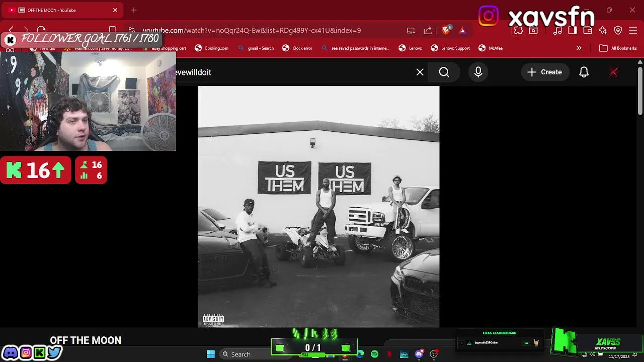Click the YouTube magnifier search button

coord(444,72)
